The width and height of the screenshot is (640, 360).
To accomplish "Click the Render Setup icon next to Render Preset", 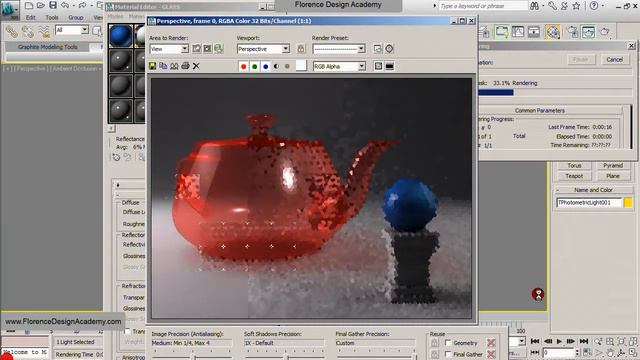I will click(x=378, y=49).
